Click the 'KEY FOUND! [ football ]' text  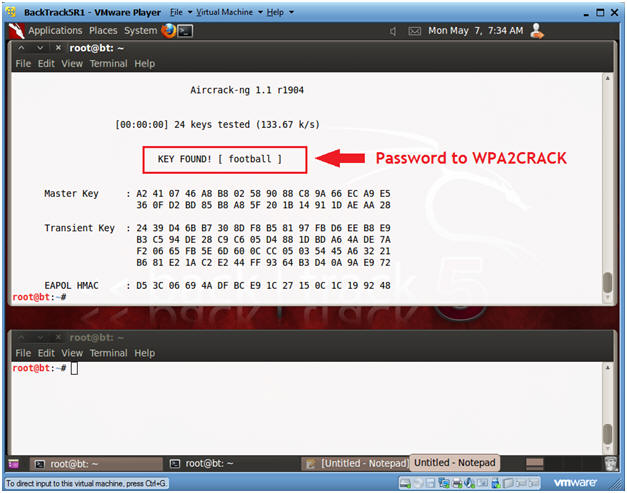[220, 159]
